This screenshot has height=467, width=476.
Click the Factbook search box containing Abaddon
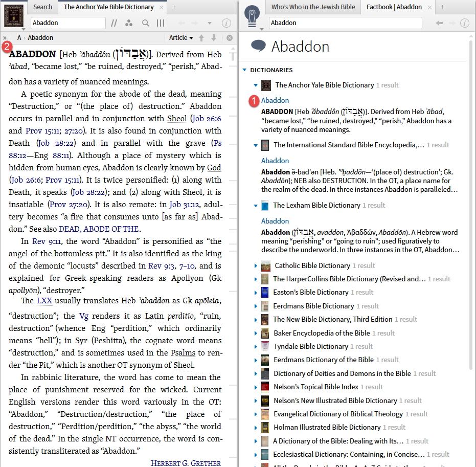pyautogui.click(x=346, y=23)
